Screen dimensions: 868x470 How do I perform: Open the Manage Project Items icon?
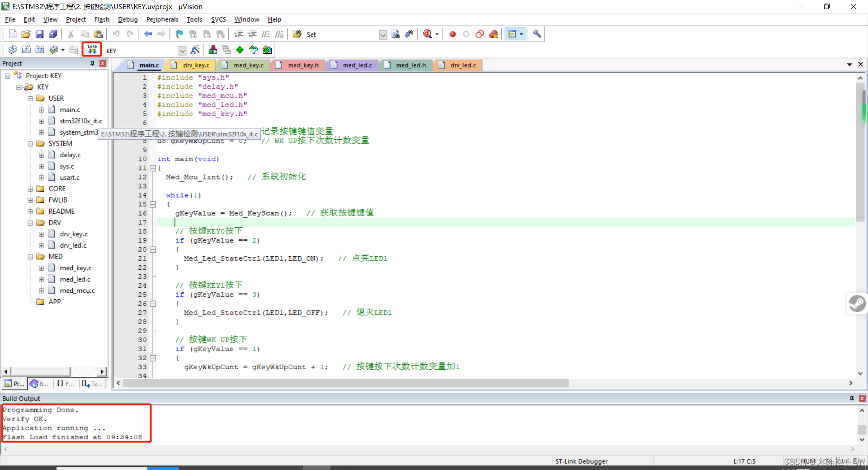[213, 50]
